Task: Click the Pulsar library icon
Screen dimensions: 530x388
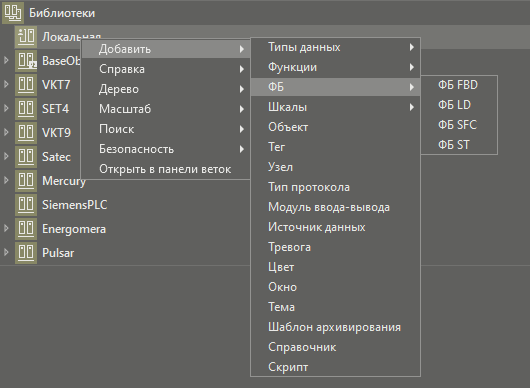Action: tap(26, 252)
